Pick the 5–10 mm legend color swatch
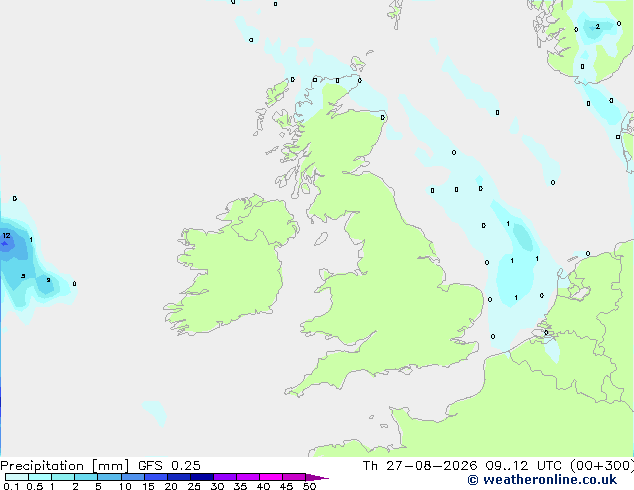Screen dimensions: 634x490 (x=109, y=477)
